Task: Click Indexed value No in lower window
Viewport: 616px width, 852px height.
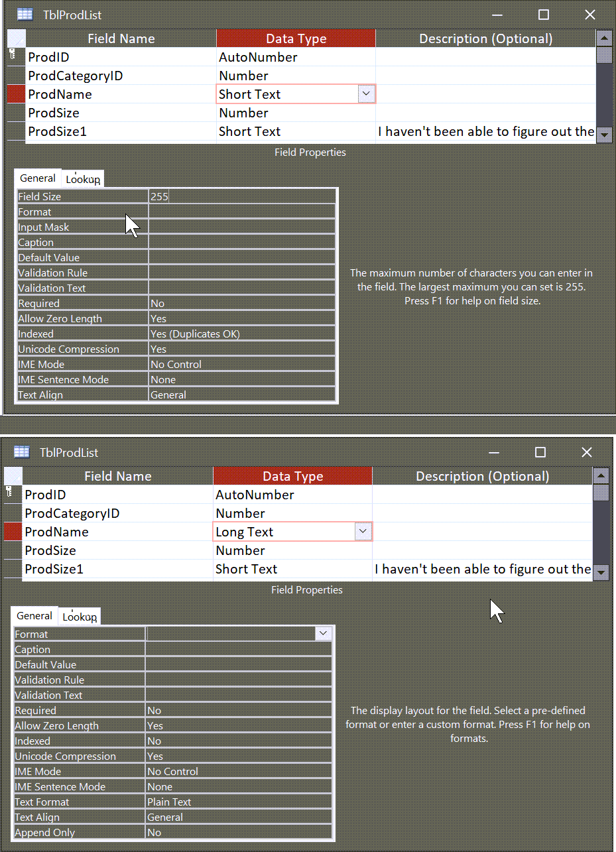Action: 239,741
